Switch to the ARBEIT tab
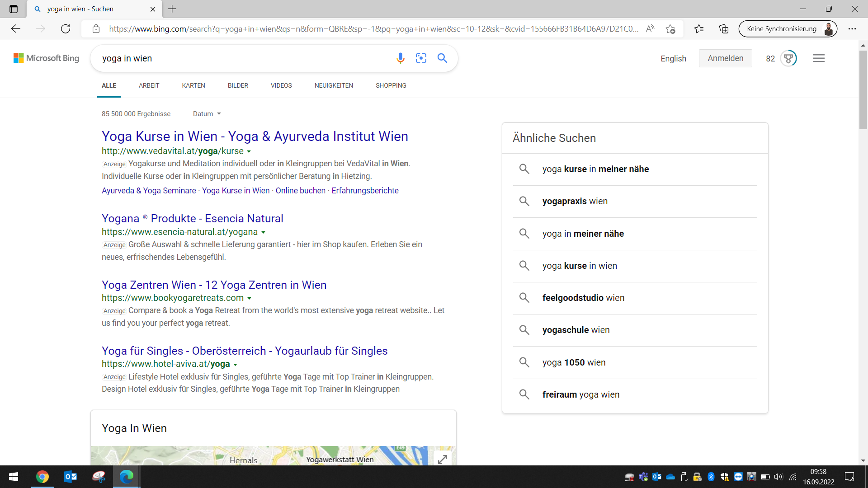868x488 pixels. click(149, 85)
